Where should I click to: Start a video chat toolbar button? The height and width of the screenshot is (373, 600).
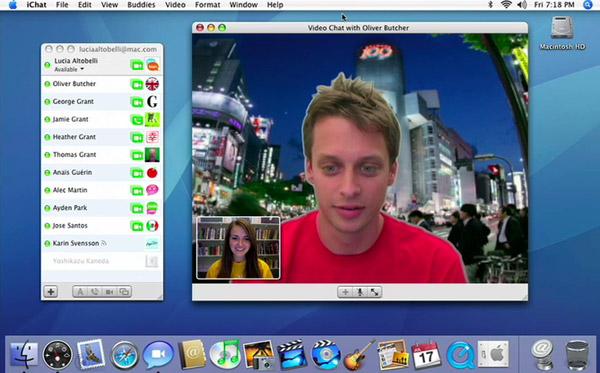click(x=109, y=292)
